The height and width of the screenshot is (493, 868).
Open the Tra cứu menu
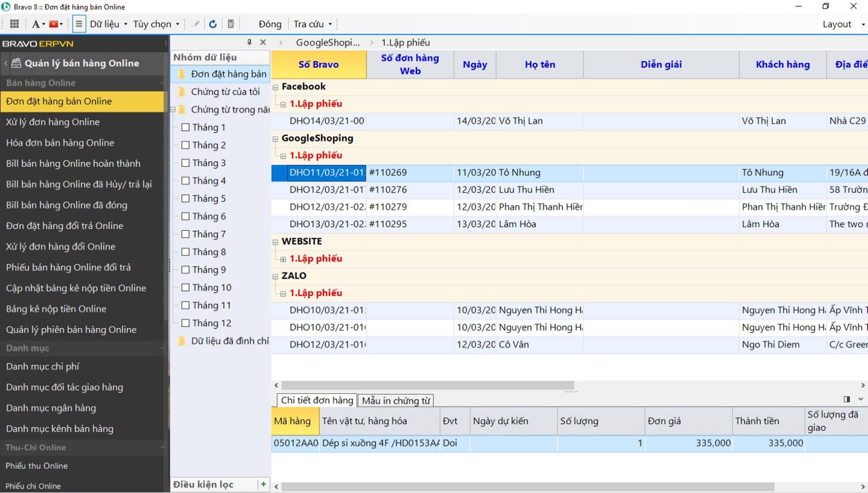pos(313,24)
